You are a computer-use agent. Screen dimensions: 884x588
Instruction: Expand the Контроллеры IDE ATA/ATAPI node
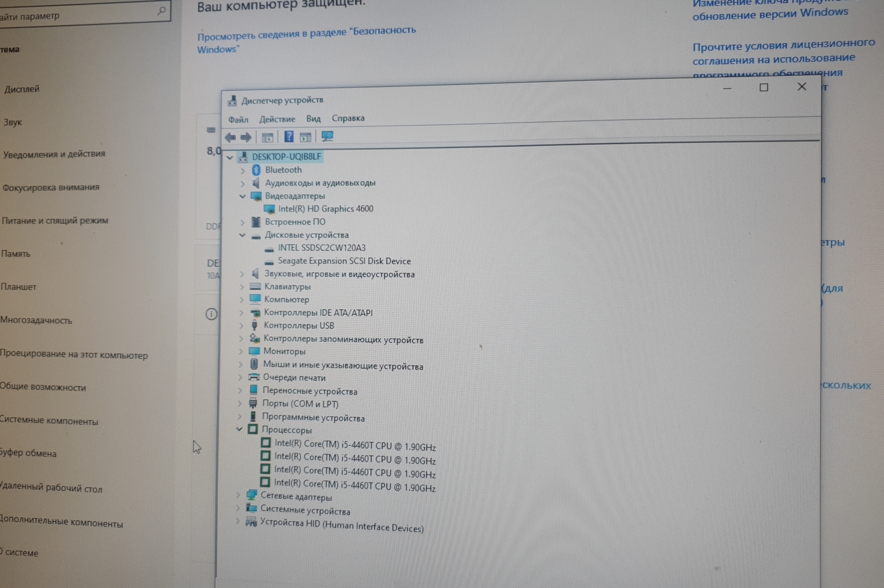242,313
